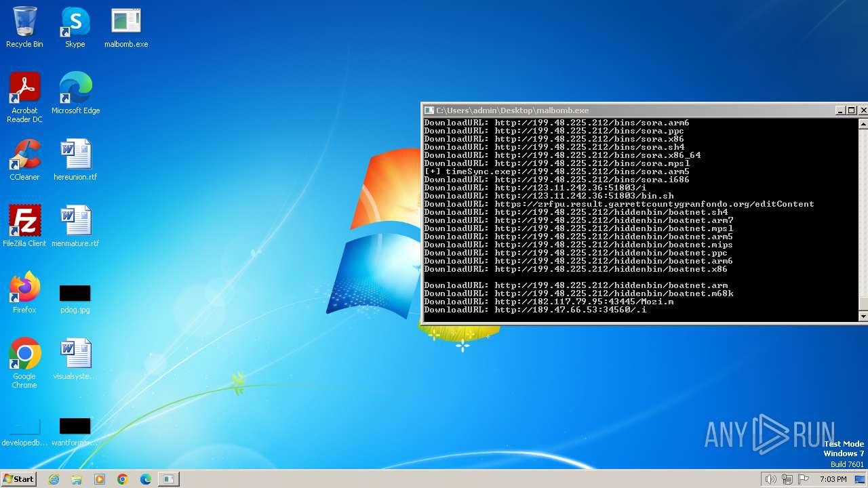This screenshot has width=868, height=488.
Task: Open Internet Explorer from the taskbar
Action: [x=54, y=479]
